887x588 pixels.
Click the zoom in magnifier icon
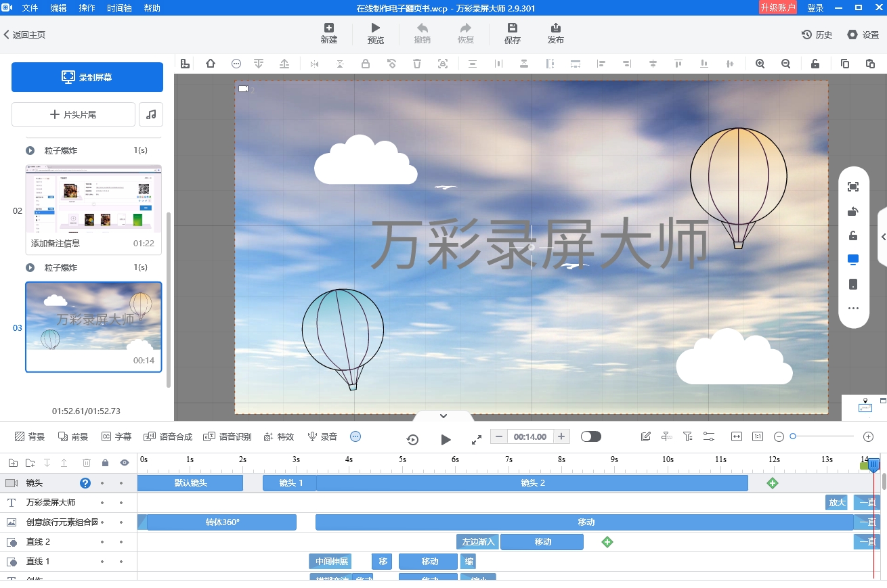pyautogui.click(x=760, y=64)
